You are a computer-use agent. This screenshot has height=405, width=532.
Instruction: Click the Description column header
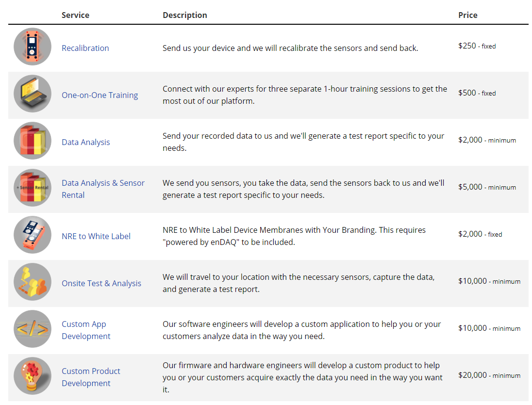pyautogui.click(x=185, y=15)
